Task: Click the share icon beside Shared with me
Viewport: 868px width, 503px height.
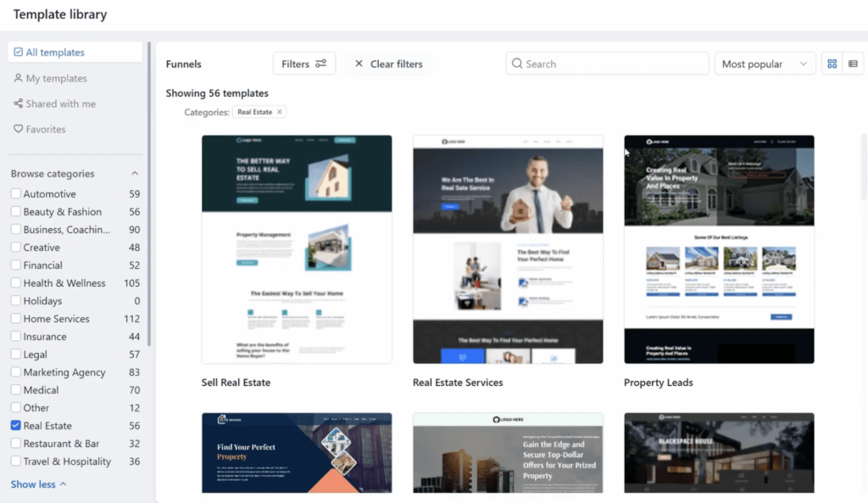Action: pyautogui.click(x=19, y=103)
